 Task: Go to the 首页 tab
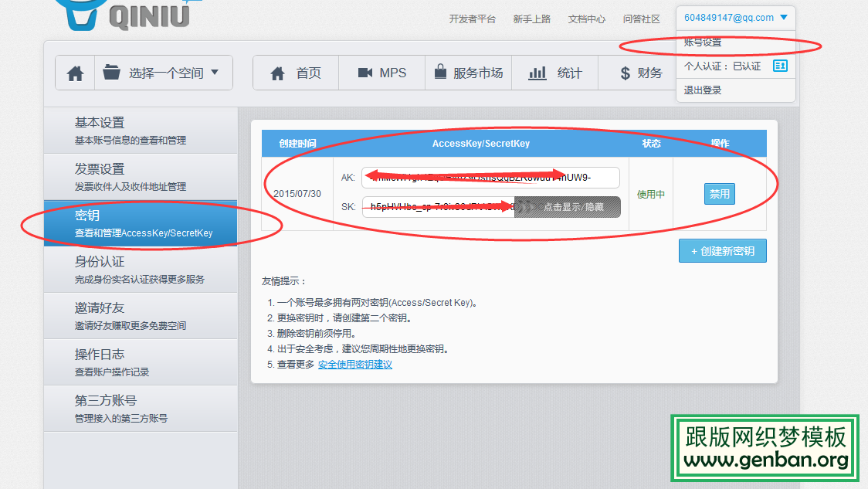click(x=296, y=73)
